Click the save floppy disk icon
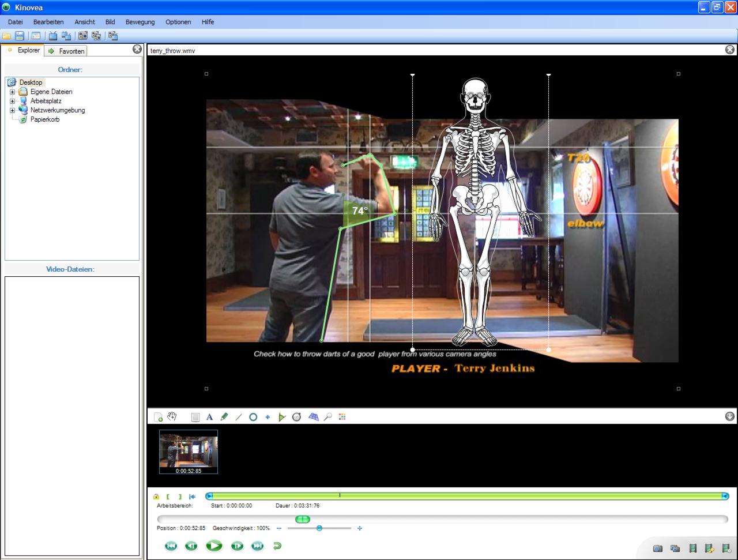The height and width of the screenshot is (560, 738). pos(20,36)
